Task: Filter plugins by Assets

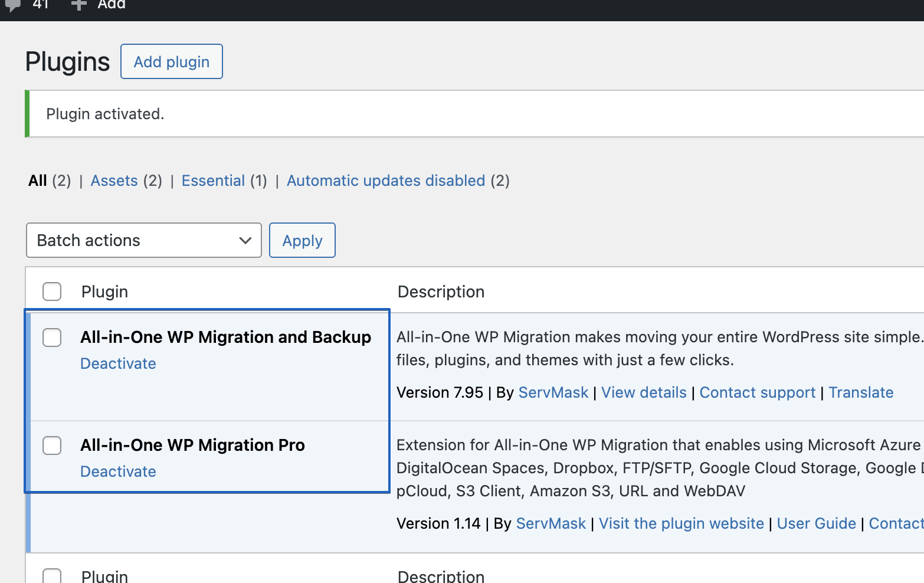Action: tap(114, 181)
